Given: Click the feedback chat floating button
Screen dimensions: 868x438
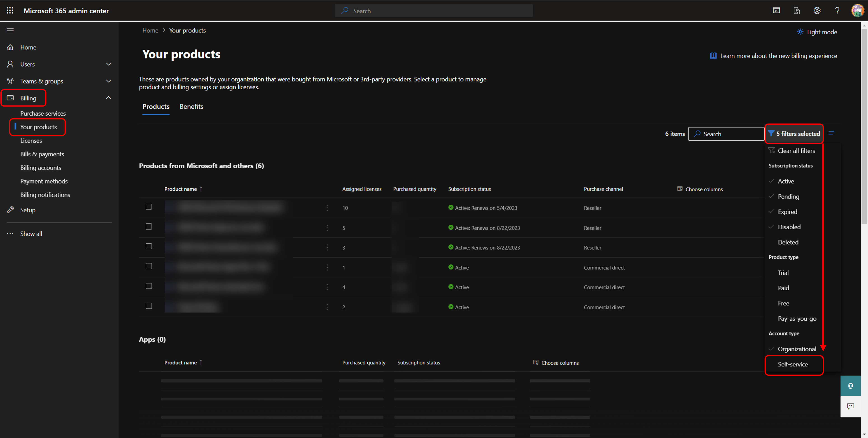Looking at the screenshot, I should click(850, 406).
